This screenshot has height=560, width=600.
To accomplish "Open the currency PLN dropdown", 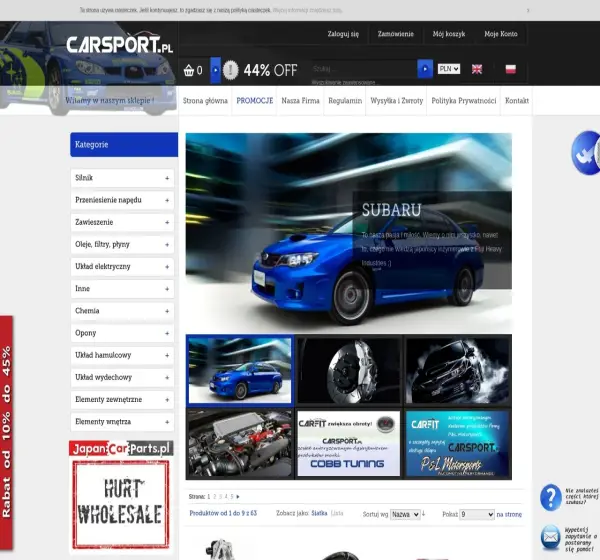I will (x=449, y=69).
